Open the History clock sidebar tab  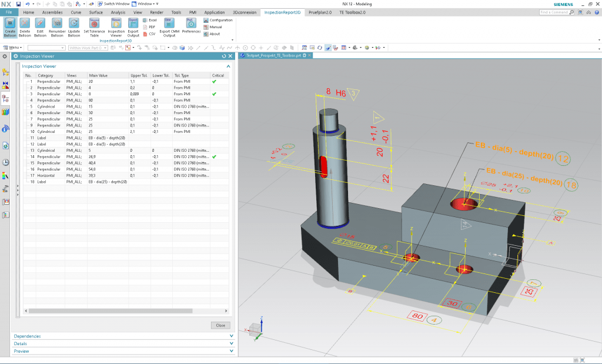(x=6, y=162)
